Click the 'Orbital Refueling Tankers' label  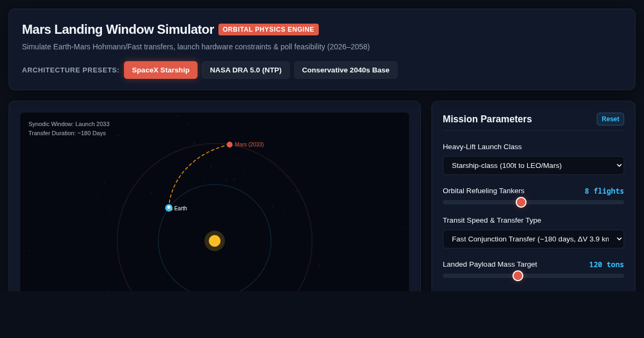point(484,191)
